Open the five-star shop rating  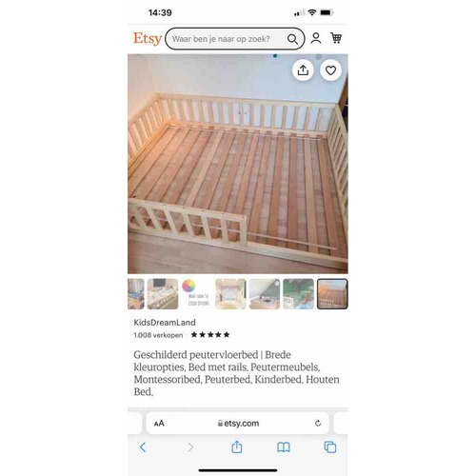coord(210,335)
